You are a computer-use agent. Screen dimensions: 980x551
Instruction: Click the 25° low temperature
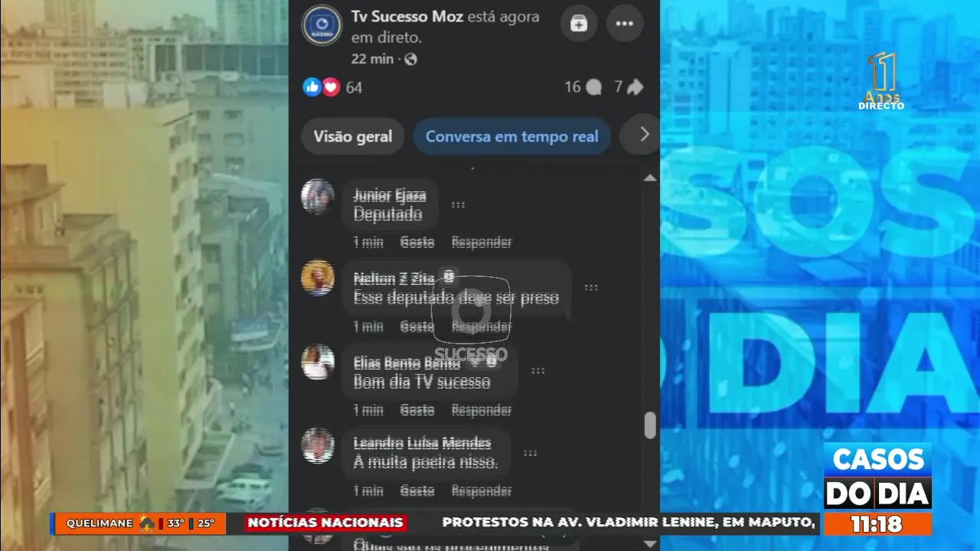tap(206, 523)
